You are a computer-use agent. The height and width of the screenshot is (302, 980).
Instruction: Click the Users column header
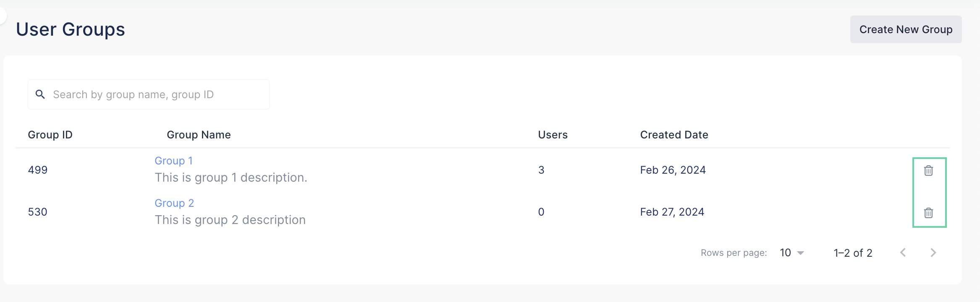pos(553,135)
